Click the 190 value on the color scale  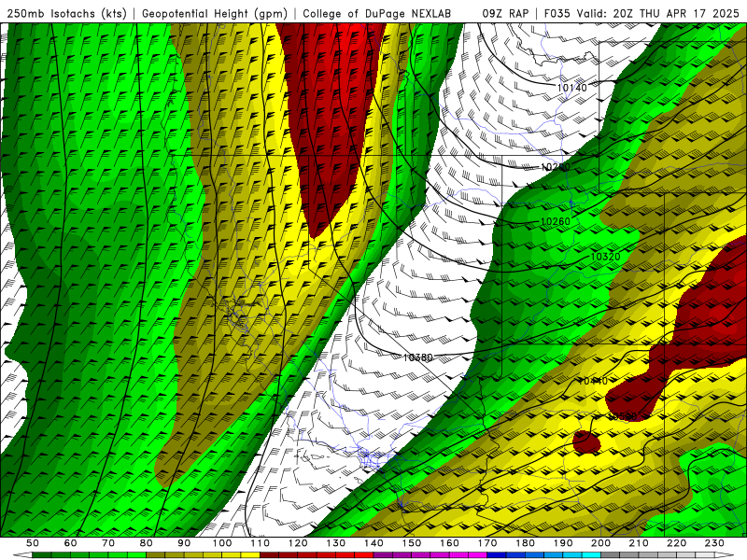[x=563, y=543]
